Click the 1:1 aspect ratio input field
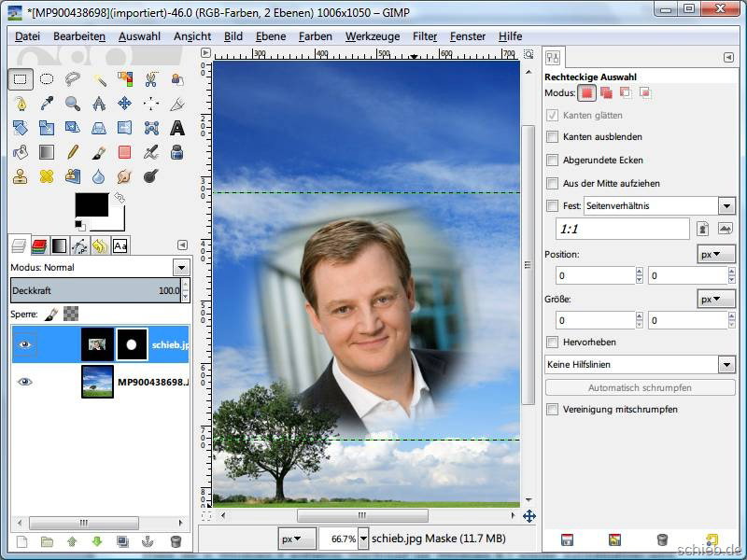 click(x=621, y=229)
